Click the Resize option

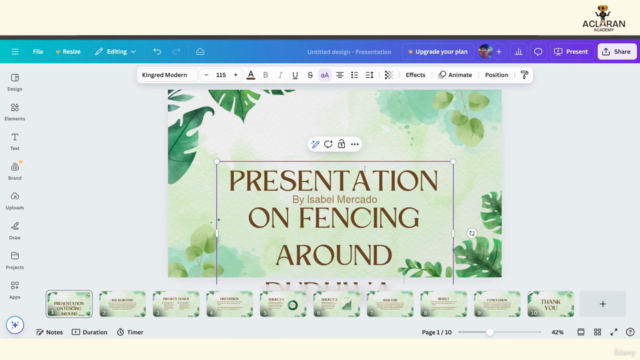(x=68, y=52)
